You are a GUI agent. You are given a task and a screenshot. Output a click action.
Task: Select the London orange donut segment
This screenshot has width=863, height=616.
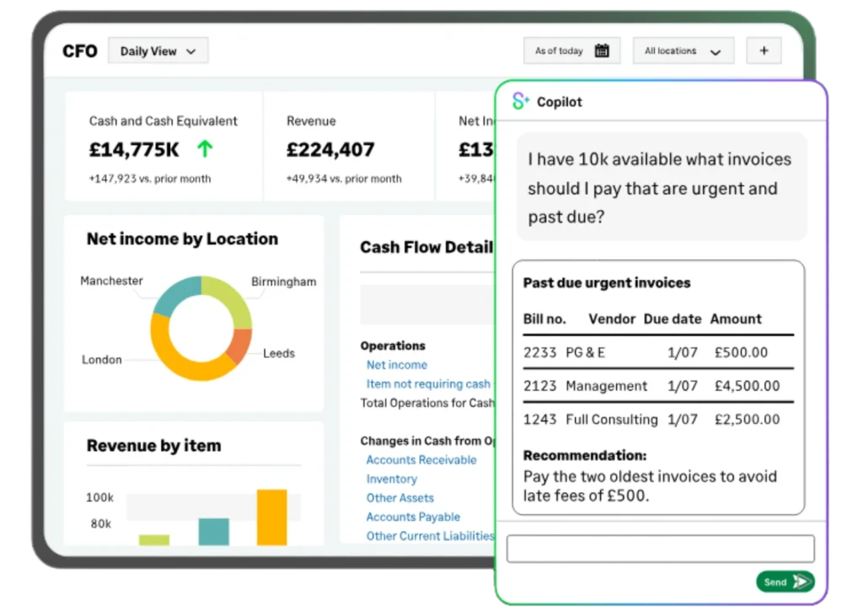point(176,361)
